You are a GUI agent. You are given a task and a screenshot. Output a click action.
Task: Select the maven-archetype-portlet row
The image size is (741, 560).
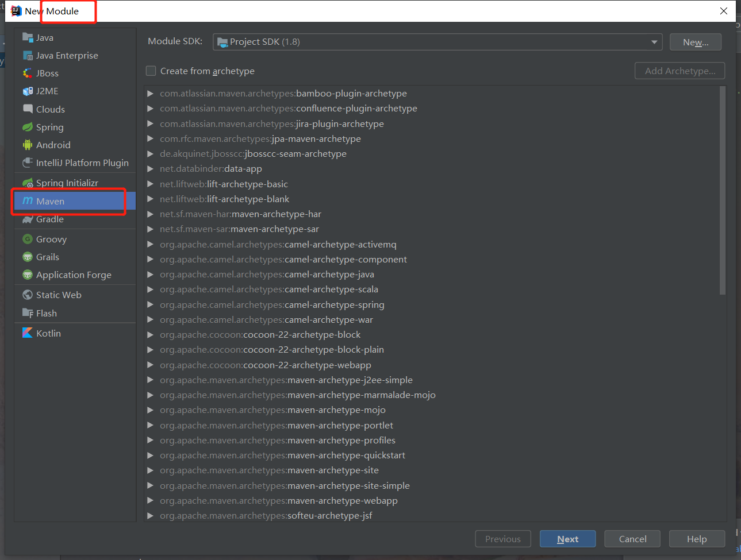pos(432,425)
